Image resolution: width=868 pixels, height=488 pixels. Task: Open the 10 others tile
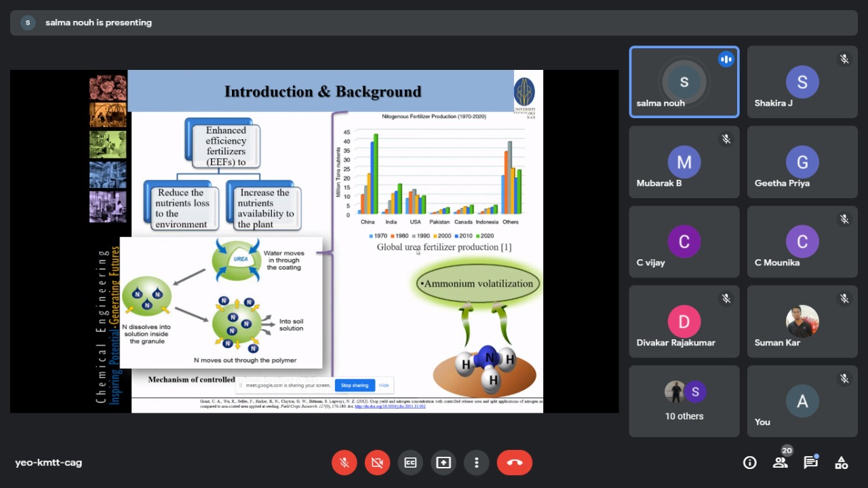coord(684,401)
